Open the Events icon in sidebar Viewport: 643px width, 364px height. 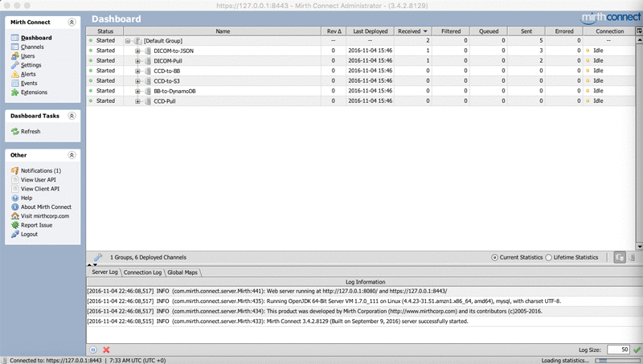coord(14,84)
